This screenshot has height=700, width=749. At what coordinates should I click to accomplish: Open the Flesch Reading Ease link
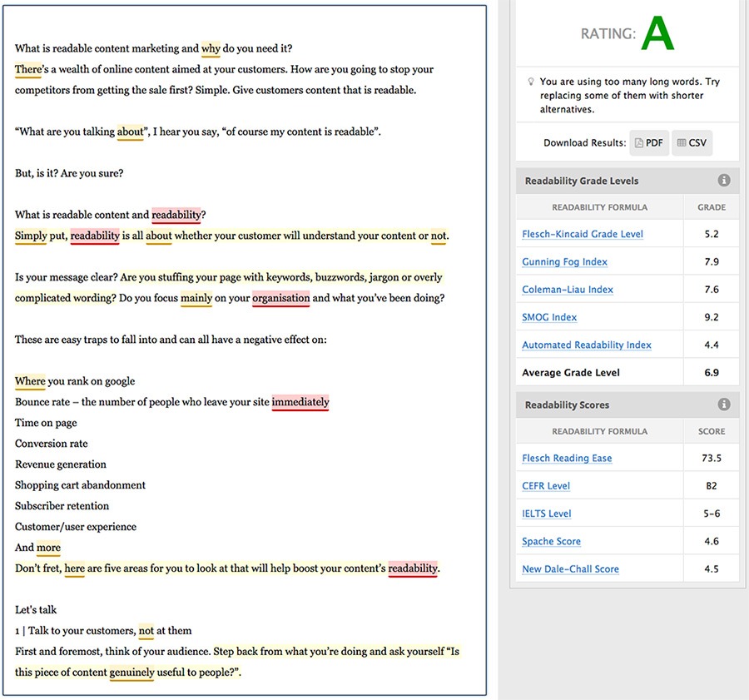coord(567,458)
